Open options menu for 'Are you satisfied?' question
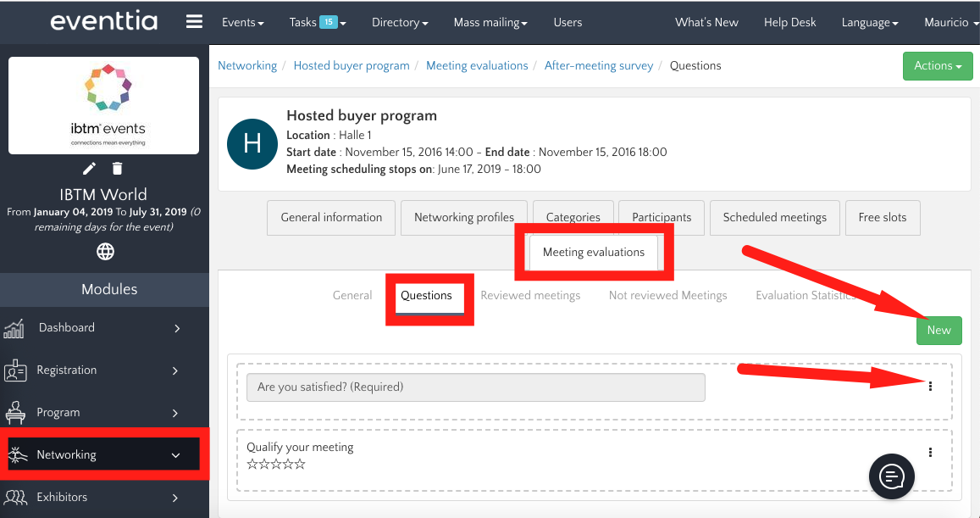 (x=930, y=387)
